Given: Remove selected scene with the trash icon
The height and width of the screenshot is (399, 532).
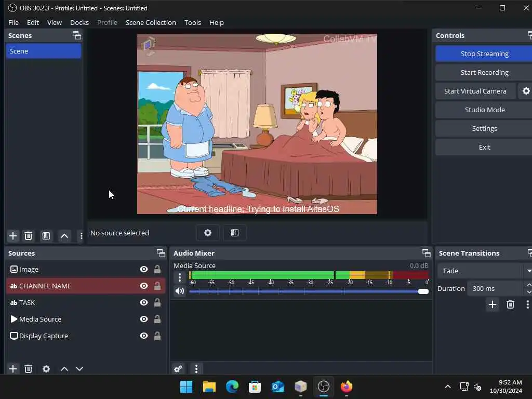Looking at the screenshot, I should (28, 236).
